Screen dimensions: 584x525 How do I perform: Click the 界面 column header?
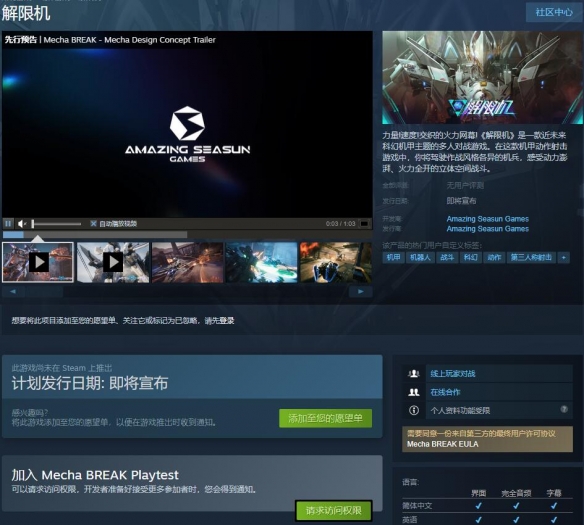[x=479, y=493]
